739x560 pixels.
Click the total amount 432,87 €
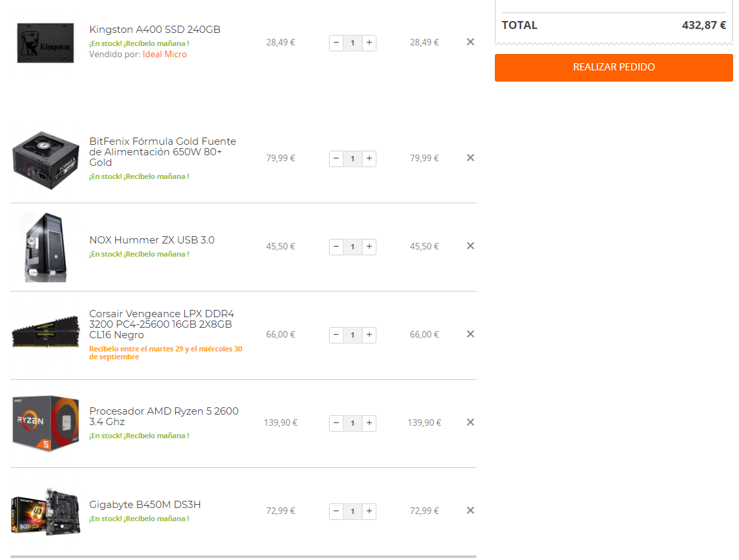tap(704, 26)
